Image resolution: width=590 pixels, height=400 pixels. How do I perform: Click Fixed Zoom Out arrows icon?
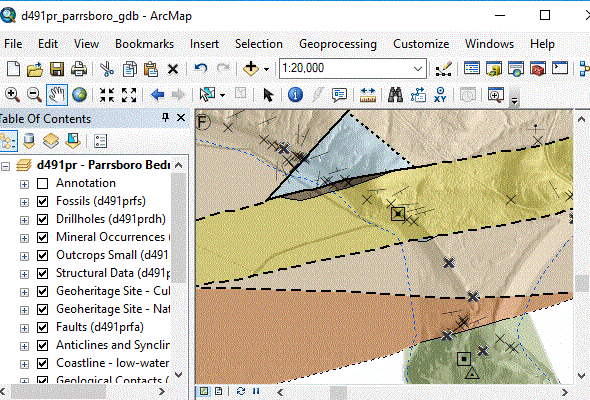tap(129, 95)
